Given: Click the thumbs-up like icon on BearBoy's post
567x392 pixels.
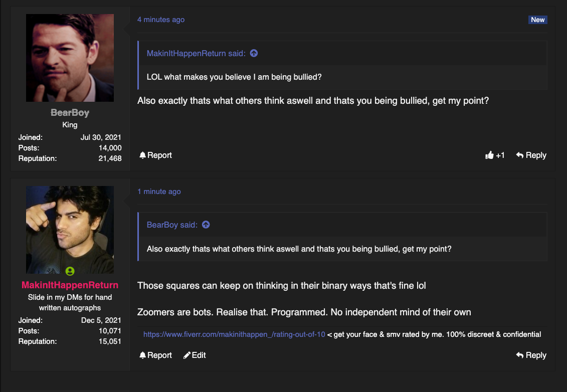Looking at the screenshot, I should pyautogui.click(x=489, y=155).
